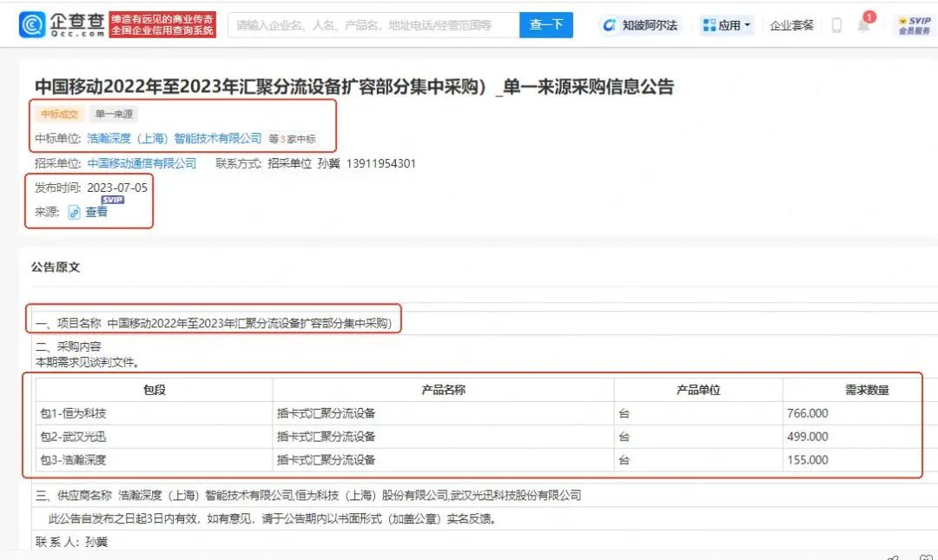Switch to the 企业套餐 menu item
The height and width of the screenshot is (560, 938).
click(790, 24)
